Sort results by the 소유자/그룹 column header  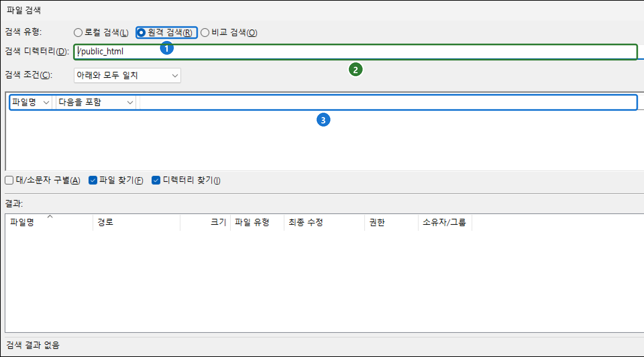click(445, 222)
